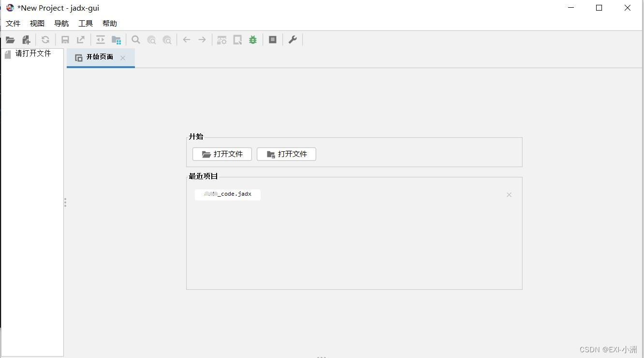Viewport: 644px width, 358px height.
Task: Open the log viewer toolbar icon
Action: pyautogui.click(x=272, y=40)
